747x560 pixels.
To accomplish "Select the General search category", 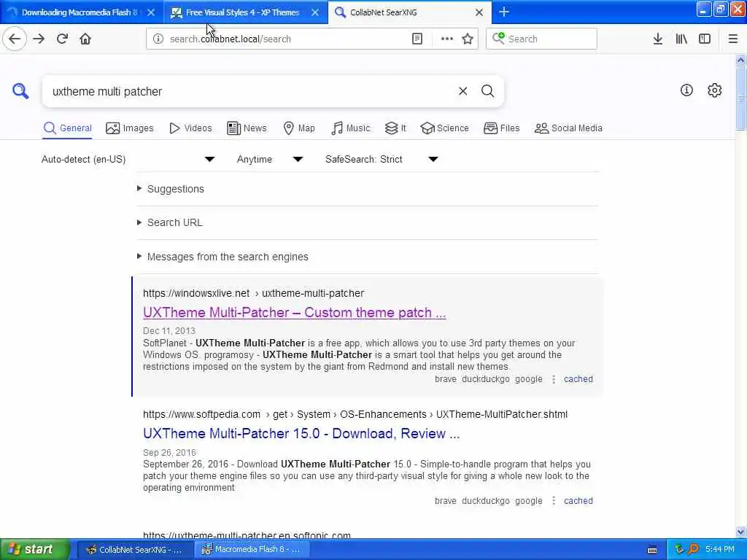I will tap(67, 128).
